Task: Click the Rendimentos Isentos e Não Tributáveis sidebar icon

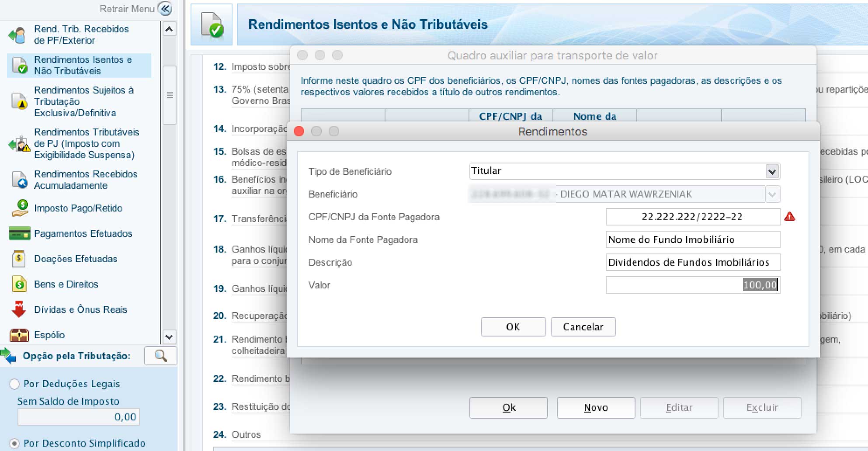Action: click(20, 65)
